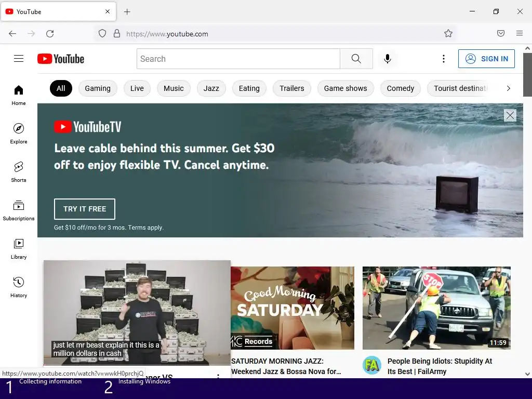Open a new browser tab

pos(127,12)
